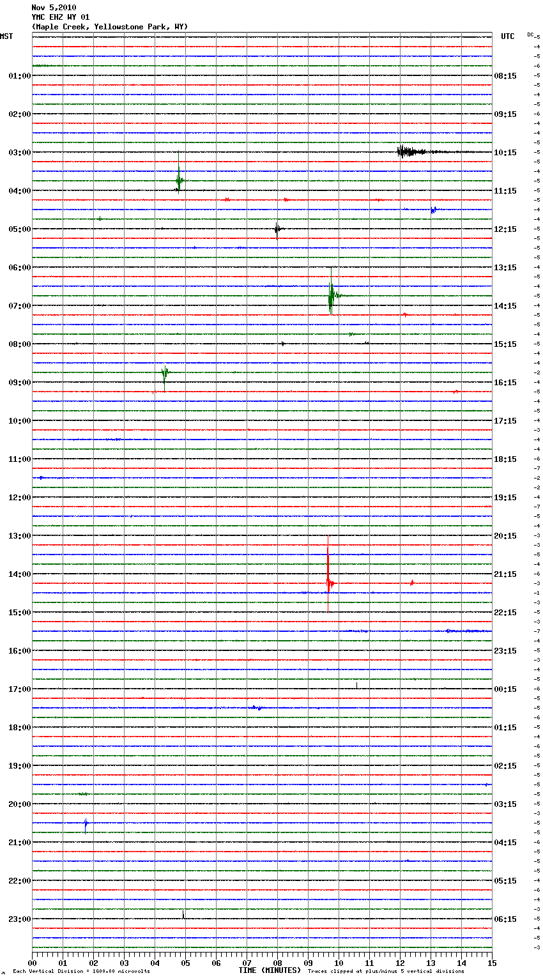
Task: Click the Maple Creek, Yellowstone Park location text
Action: pyautogui.click(x=110, y=27)
